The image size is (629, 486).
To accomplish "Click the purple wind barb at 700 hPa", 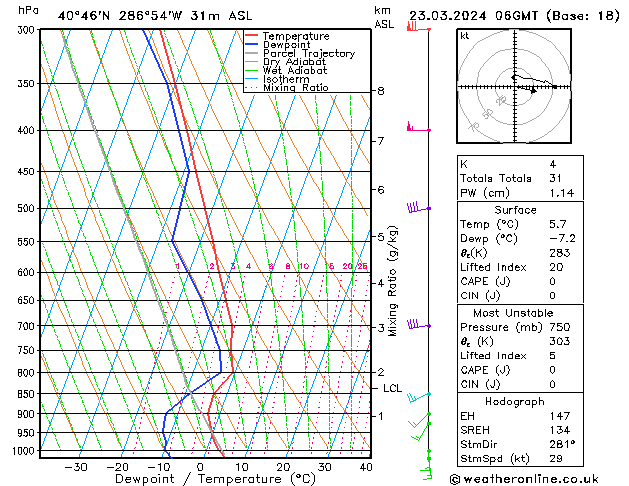I will [x=418, y=324].
